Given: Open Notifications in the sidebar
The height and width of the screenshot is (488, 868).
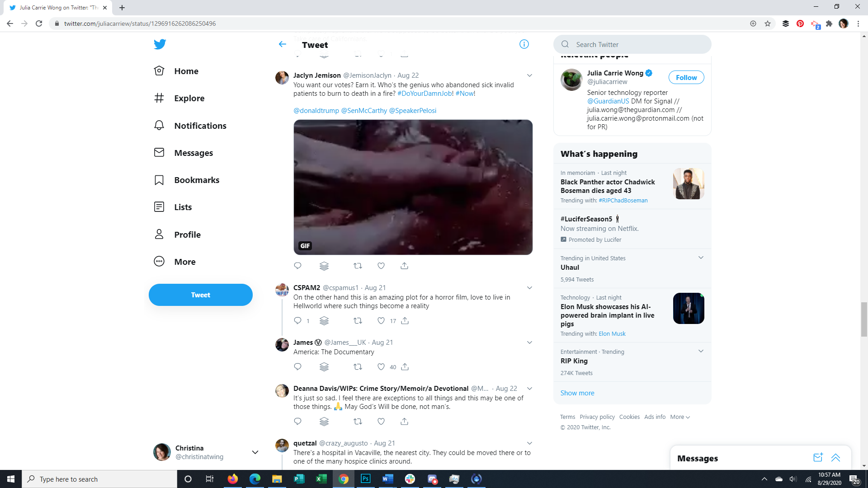Looking at the screenshot, I should click(200, 126).
